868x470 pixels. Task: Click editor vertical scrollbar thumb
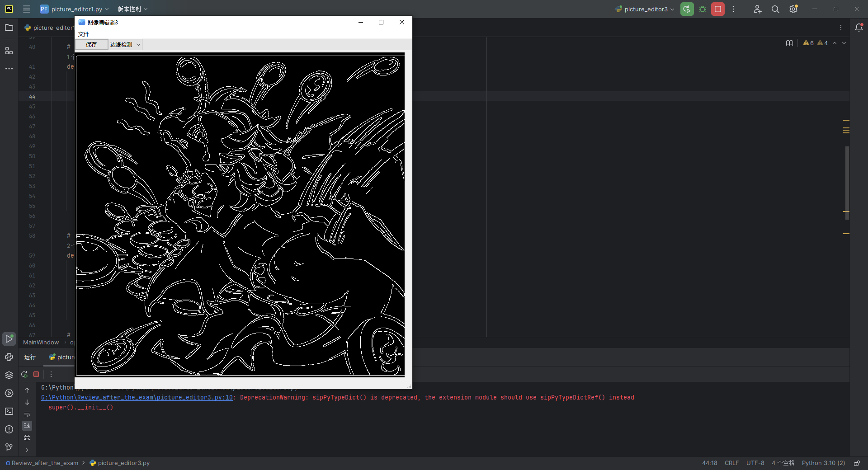[x=847, y=183]
